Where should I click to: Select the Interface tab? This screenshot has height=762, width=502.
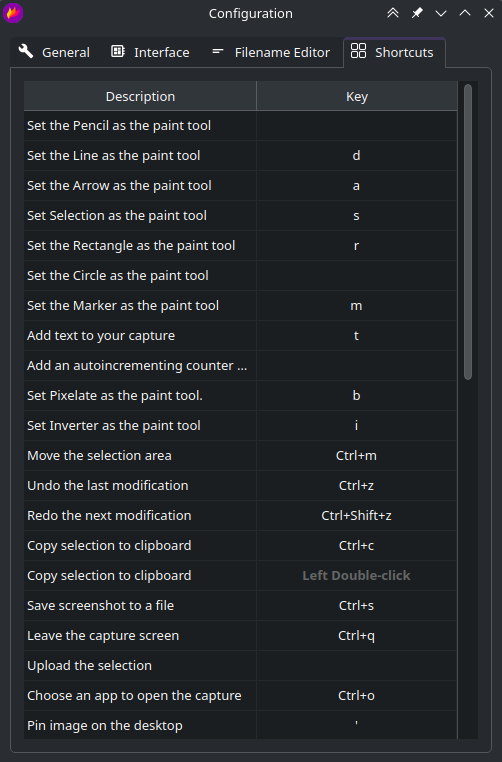(x=150, y=52)
